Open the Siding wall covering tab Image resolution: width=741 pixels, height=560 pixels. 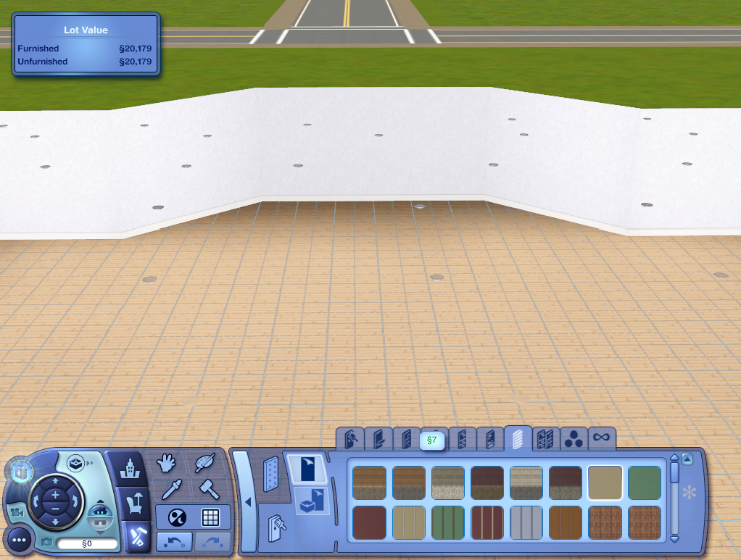click(x=518, y=438)
